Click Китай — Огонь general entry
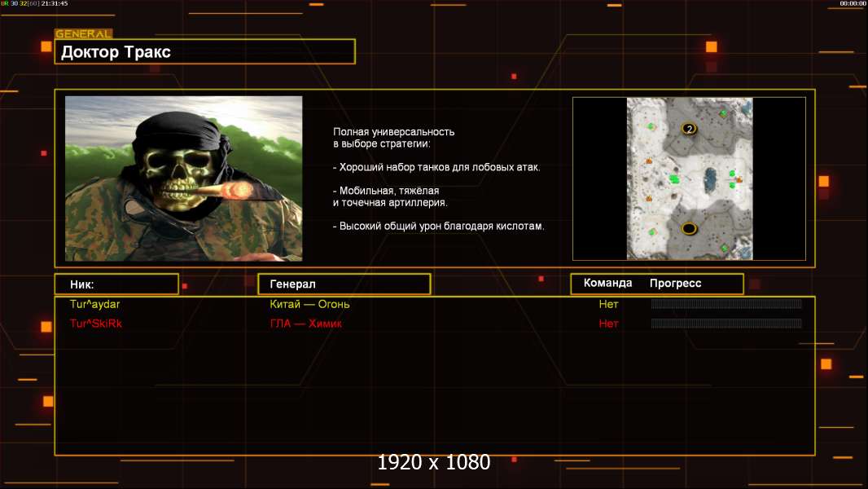 coord(309,304)
